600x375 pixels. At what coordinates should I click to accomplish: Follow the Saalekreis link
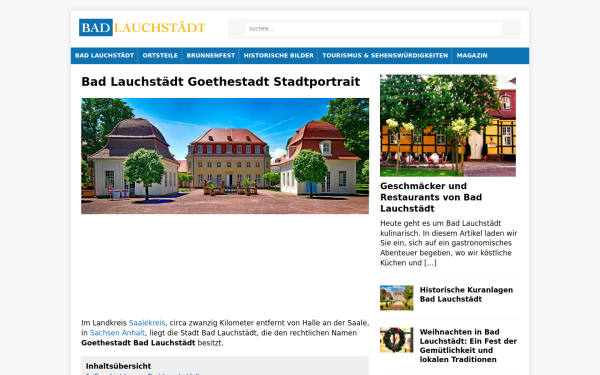(x=147, y=323)
